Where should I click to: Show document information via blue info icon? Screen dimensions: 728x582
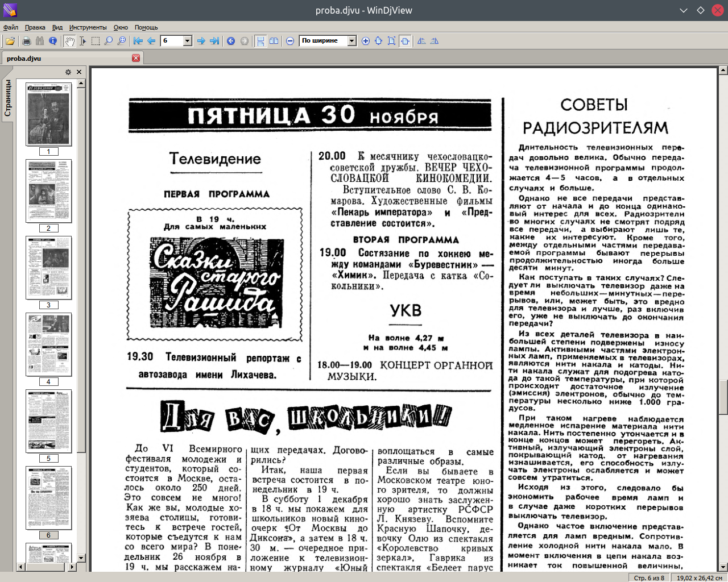point(53,41)
